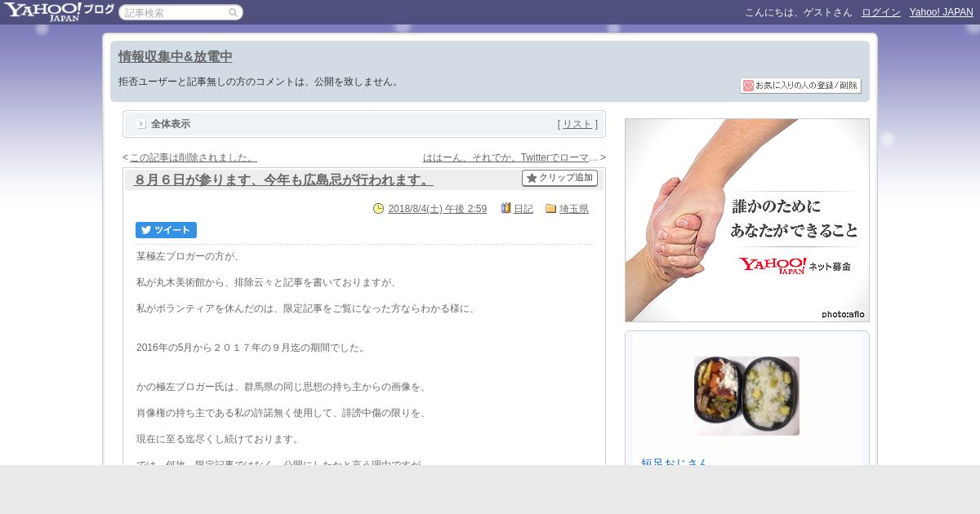Click the Twitter Tweet button

(x=166, y=230)
